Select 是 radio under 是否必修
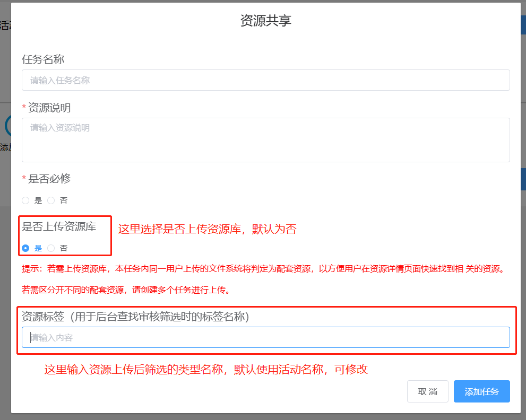526x420 pixels. point(25,200)
